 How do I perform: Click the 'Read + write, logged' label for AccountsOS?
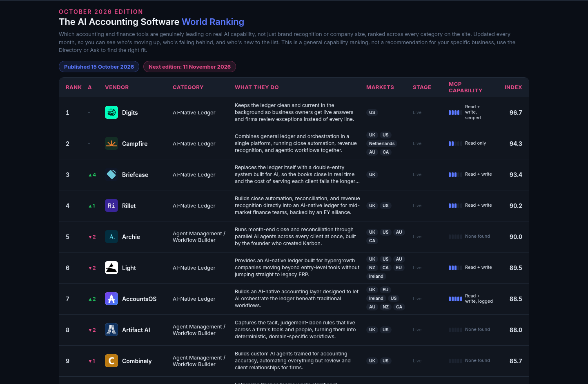(x=479, y=299)
